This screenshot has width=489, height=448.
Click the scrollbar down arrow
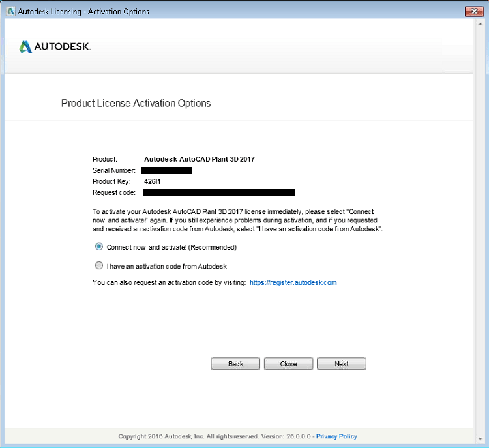480,439
